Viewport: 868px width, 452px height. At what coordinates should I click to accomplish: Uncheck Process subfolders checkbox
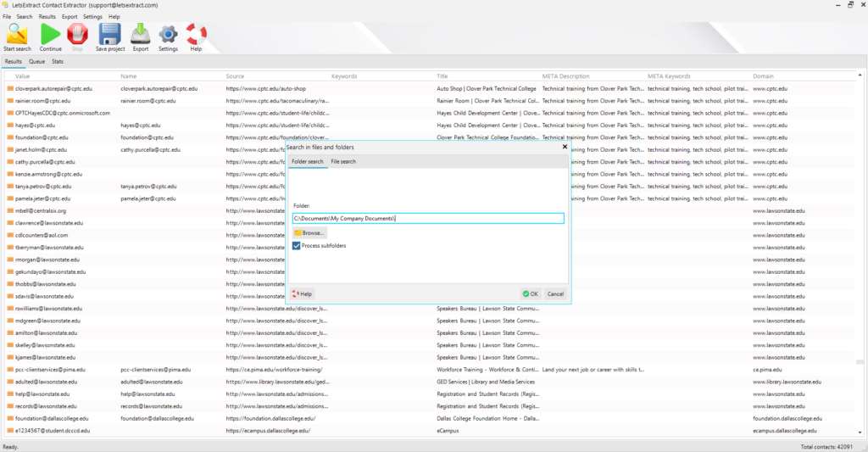point(296,245)
